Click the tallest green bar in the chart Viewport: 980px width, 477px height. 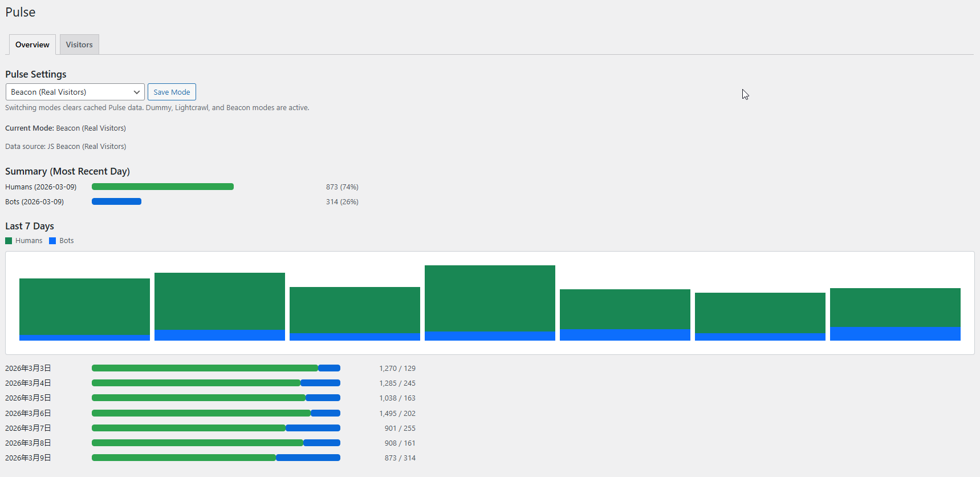(x=490, y=298)
